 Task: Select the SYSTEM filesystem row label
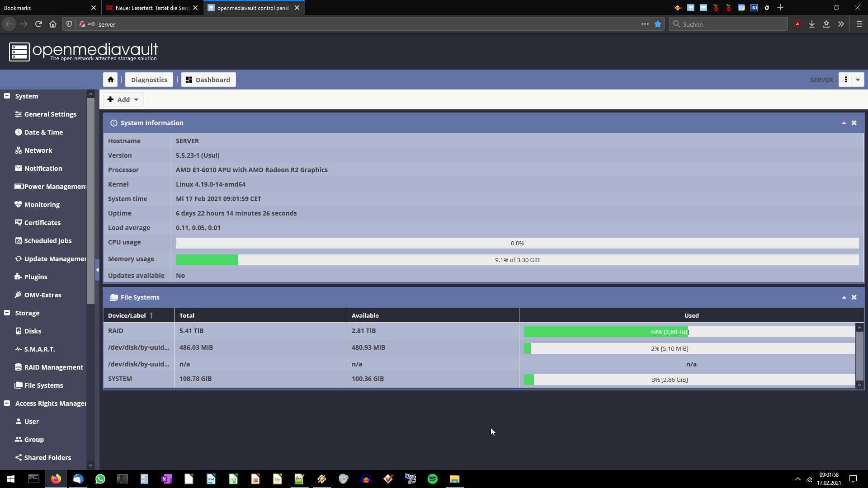coord(120,379)
